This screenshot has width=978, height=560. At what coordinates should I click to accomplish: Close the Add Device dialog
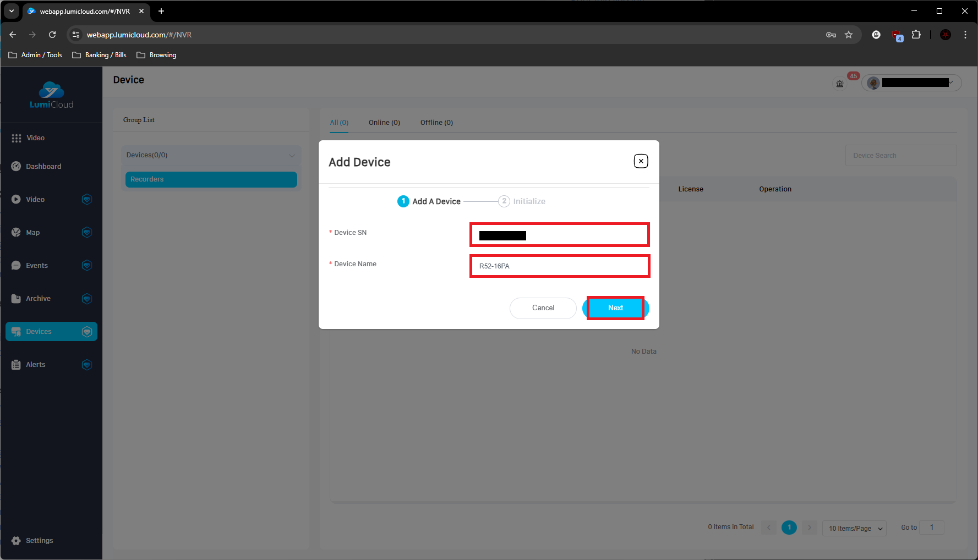(x=641, y=161)
